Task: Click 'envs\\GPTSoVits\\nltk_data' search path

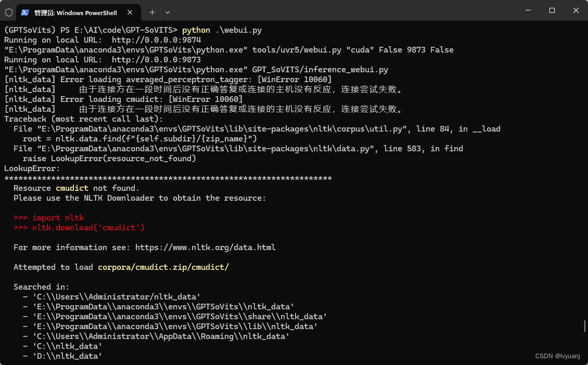Action: (x=163, y=307)
